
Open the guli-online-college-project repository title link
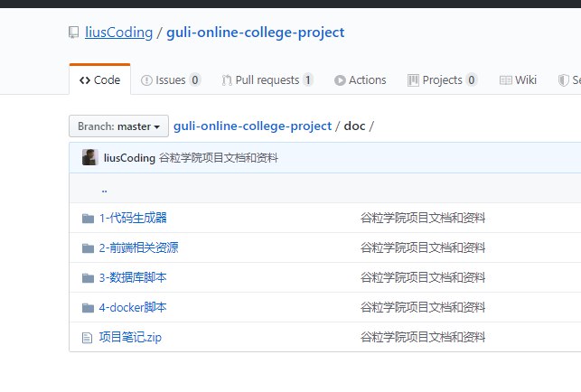coord(256,33)
